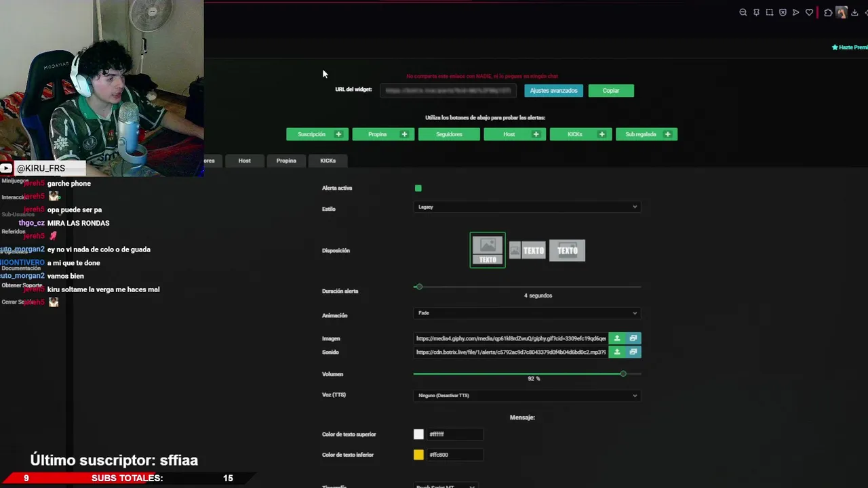Image resolution: width=868 pixels, height=488 pixels.
Task: Open yellow Color de texto inferior swatch
Action: click(418, 455)
